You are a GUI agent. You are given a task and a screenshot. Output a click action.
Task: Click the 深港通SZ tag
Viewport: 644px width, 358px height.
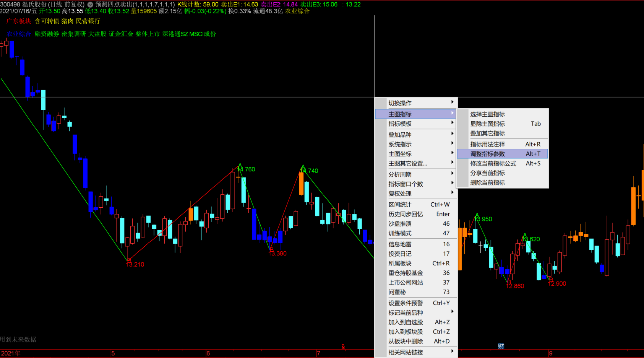pos(175,34)
